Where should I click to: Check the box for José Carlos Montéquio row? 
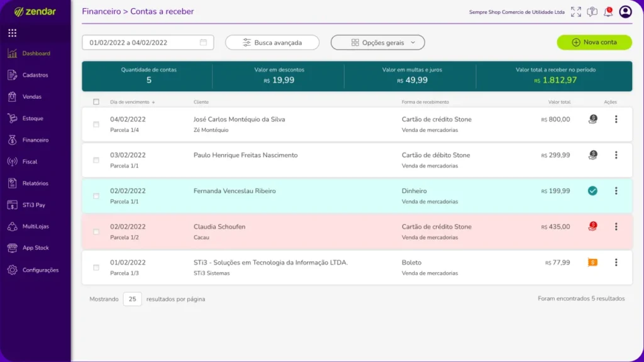tap(96, 124)
